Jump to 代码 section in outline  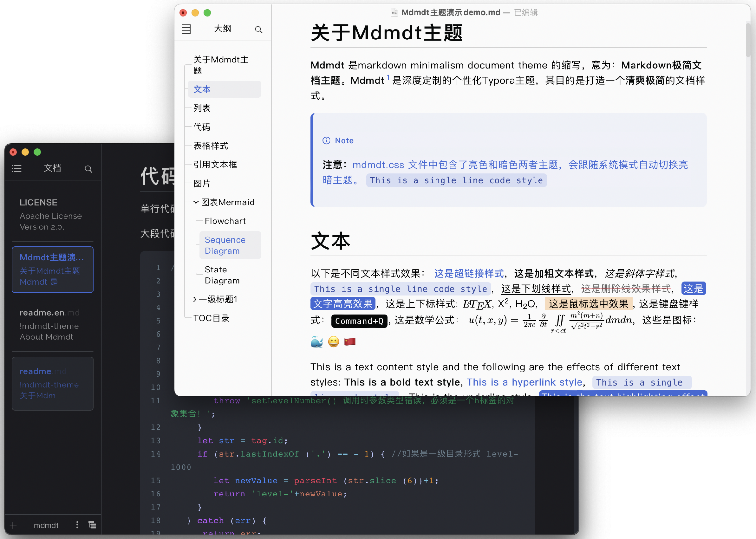tap(202, 127)
